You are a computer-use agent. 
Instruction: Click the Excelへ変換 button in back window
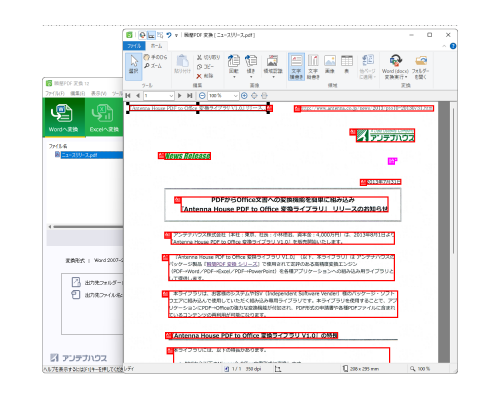(104, 117)
